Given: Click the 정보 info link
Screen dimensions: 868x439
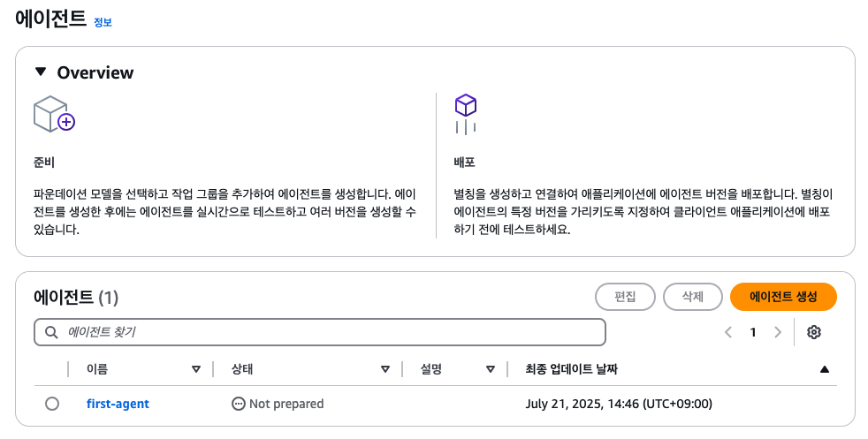Looking at the screenshot, I should click(x=103, y=22).
